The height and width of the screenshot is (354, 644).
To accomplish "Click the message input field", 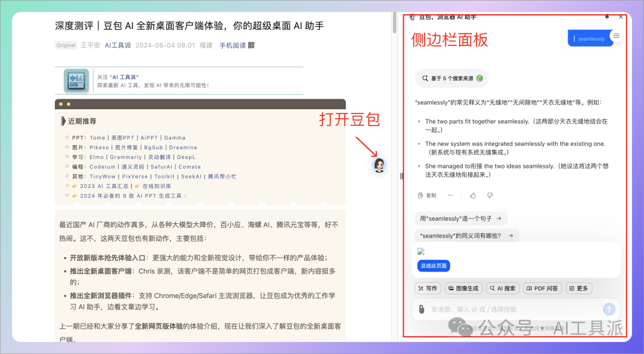I will tap(513, 309).
